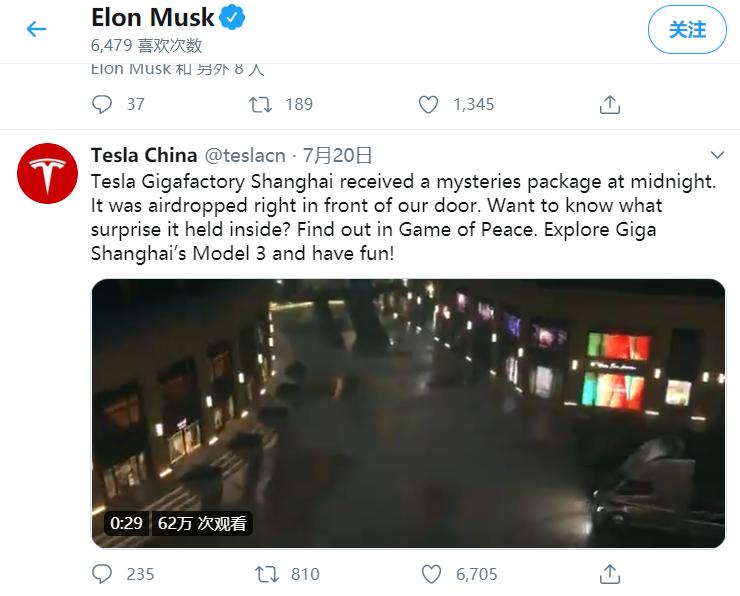The image size is (740, 596).
Task: Open the @teslacn handle link
Action: tap(245, 155)
